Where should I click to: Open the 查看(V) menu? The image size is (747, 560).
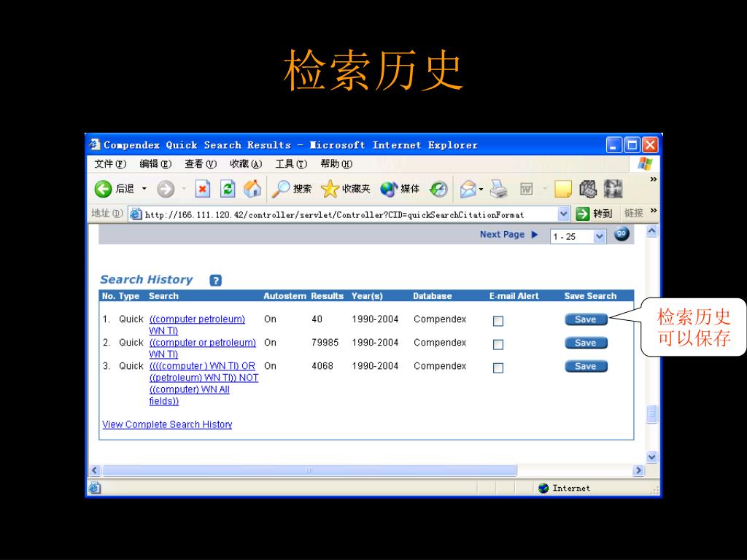pyautogui.click(x=201, y=164)
